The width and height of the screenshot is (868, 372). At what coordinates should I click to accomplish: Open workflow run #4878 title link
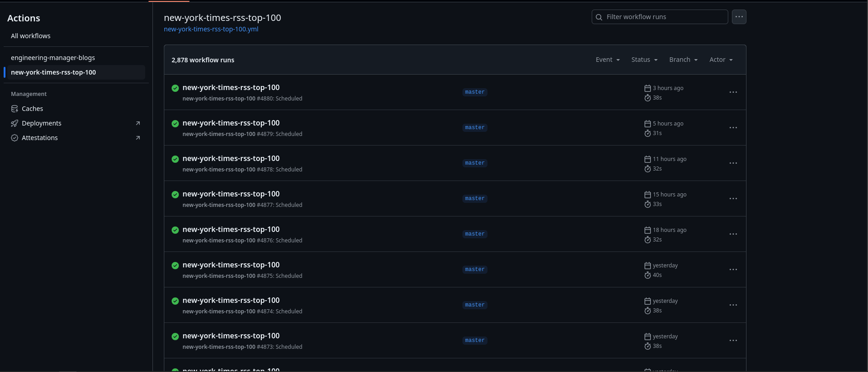click(231, 158)
